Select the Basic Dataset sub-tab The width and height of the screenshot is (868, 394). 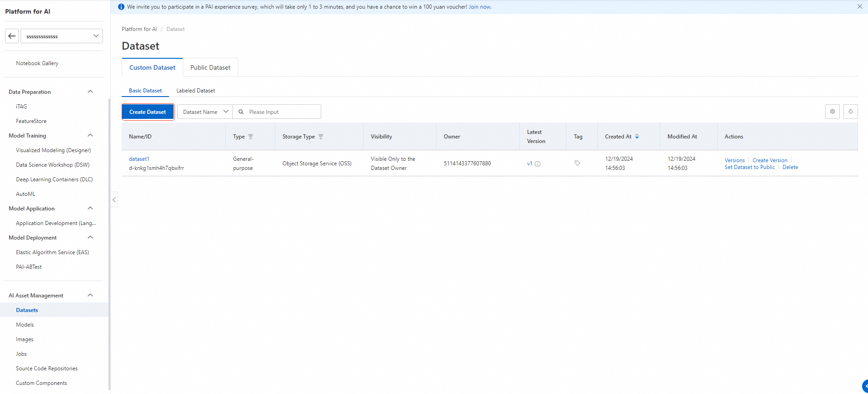click(145, 91)
